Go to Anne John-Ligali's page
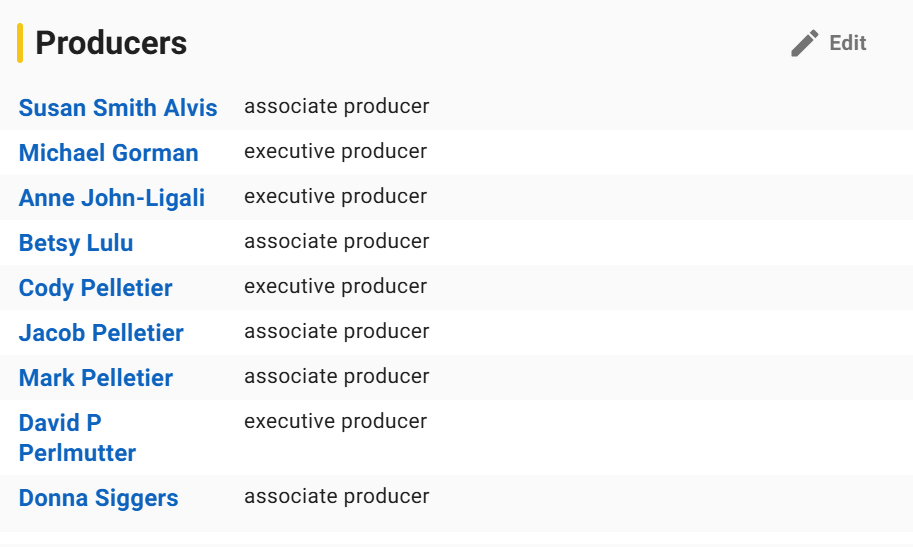Viewport: 913px width, 547px height. pyautogui.click(x=112, y=198)
